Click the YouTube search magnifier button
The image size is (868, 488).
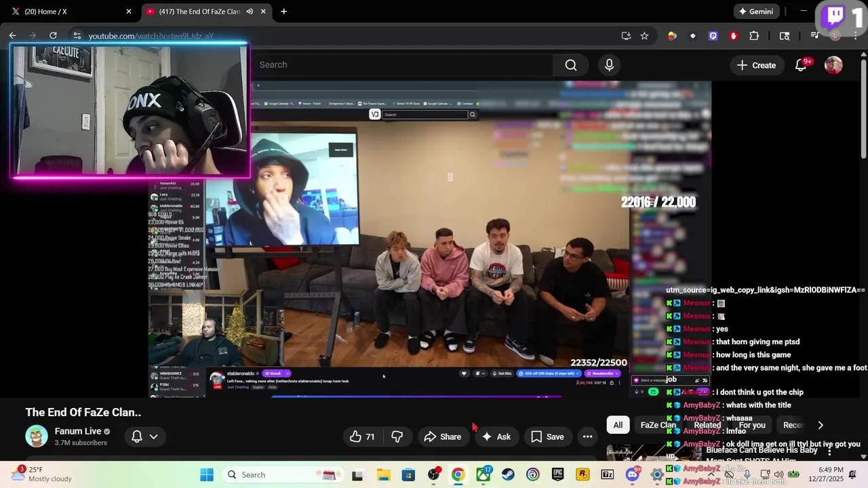pyautogui.click(x=571, y=65)
